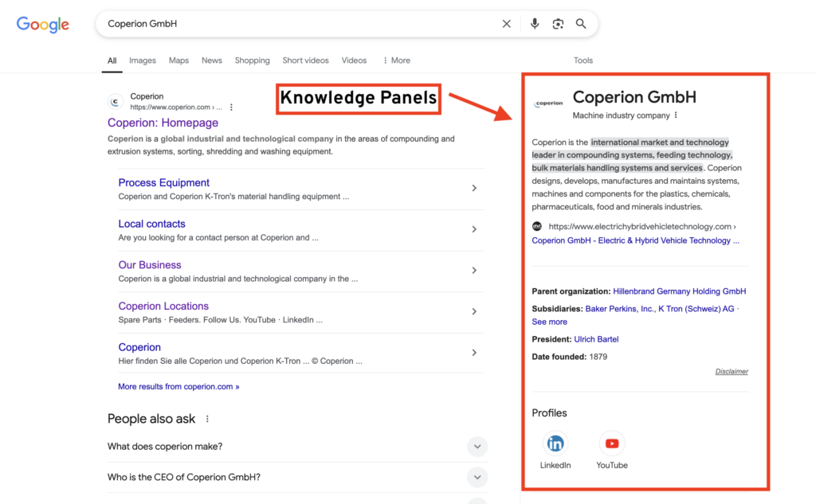The image size is (816, 504).
Task: Expand the Our Business sitelink chevron
Action: click(x=474, y=271)
